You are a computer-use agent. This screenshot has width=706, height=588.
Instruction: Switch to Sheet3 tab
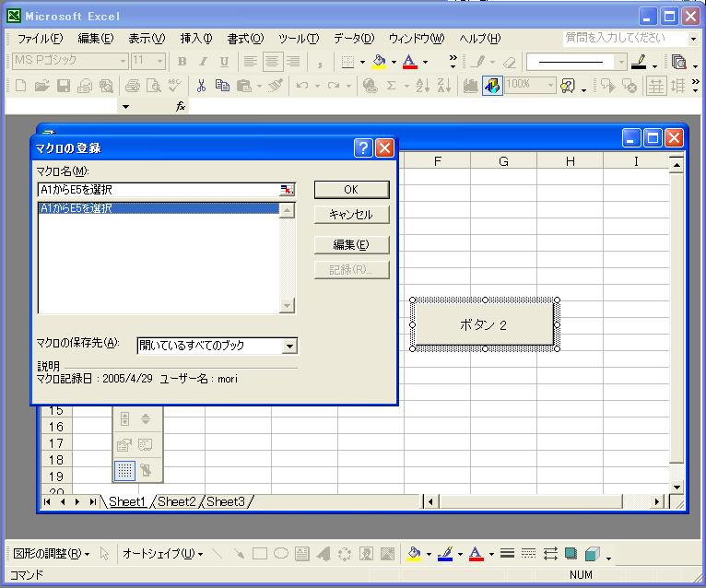click(226, 501)
